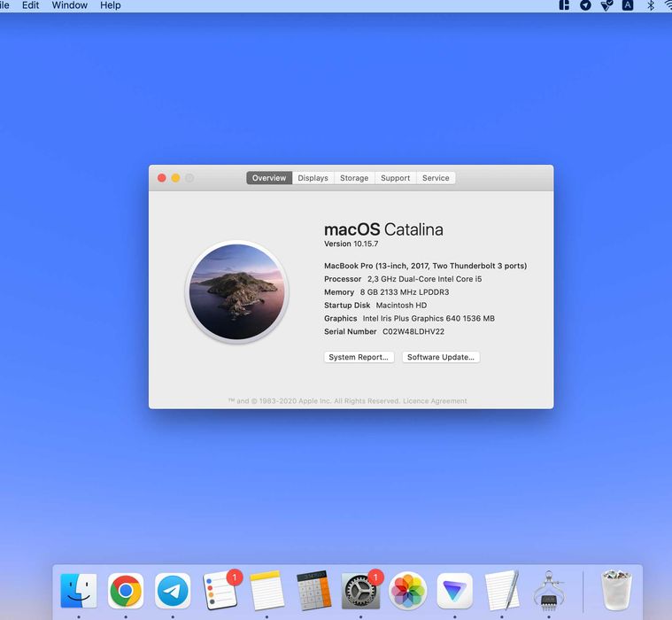
Task: Click Telegram paper-plane menu bar icon
Action: coord(585,5)
